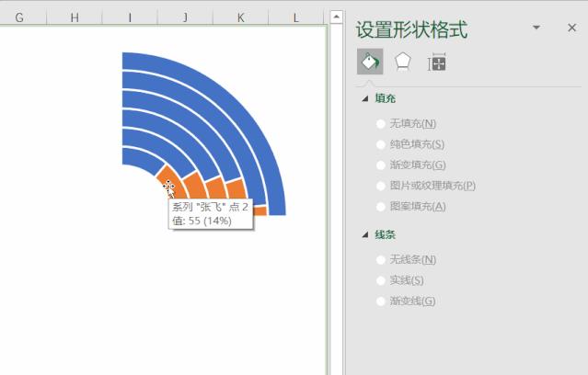Collapse the 填充 section

pyautogui.click(x=365, y=98)
